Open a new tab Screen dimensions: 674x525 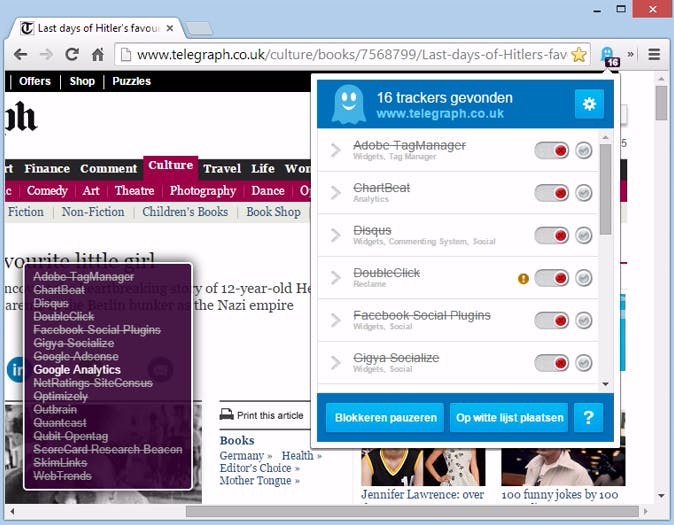pos(199,28)
